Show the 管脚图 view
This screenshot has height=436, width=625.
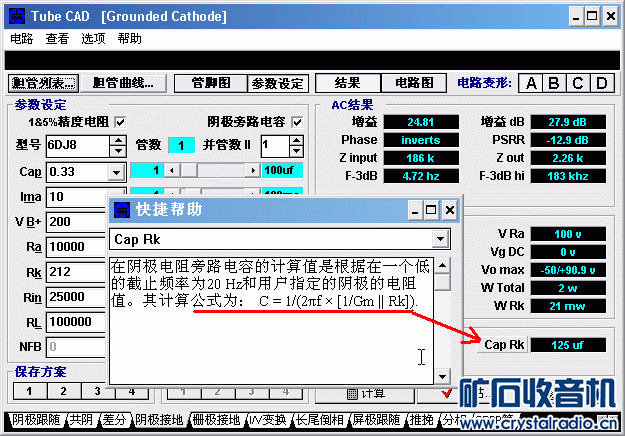point(211,83)
